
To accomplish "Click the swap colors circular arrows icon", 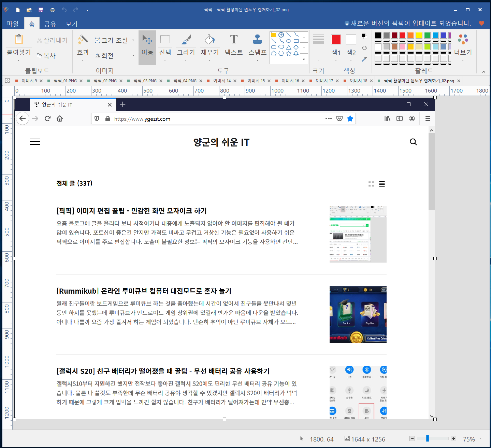I will [364, 48].
